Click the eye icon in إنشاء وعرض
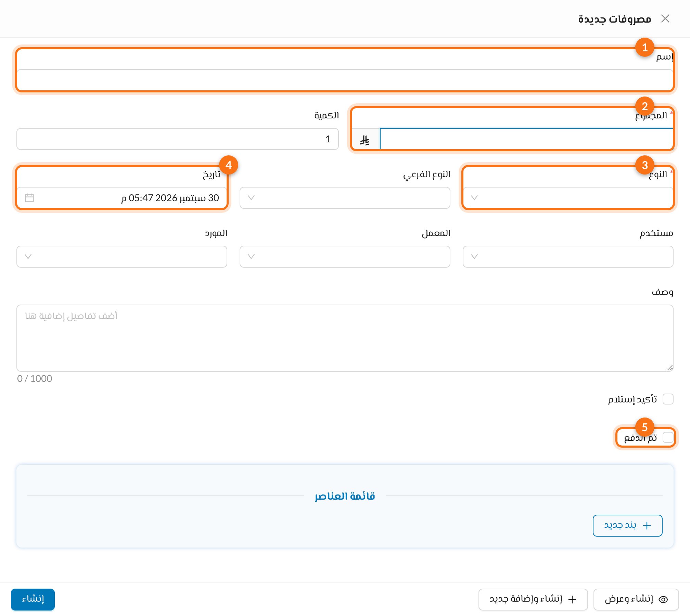The image size is (690, 616). pos(664,600)
